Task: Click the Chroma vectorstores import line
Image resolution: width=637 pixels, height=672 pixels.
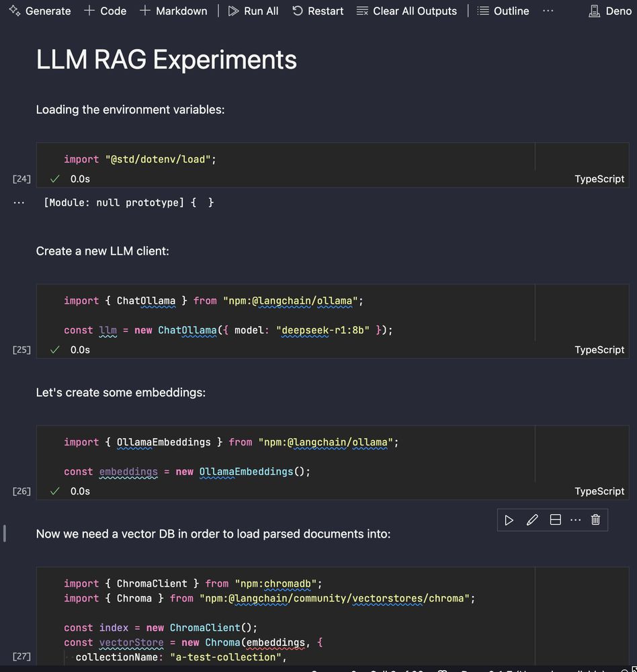Action: pyautogui.click(x=269, y=598)
